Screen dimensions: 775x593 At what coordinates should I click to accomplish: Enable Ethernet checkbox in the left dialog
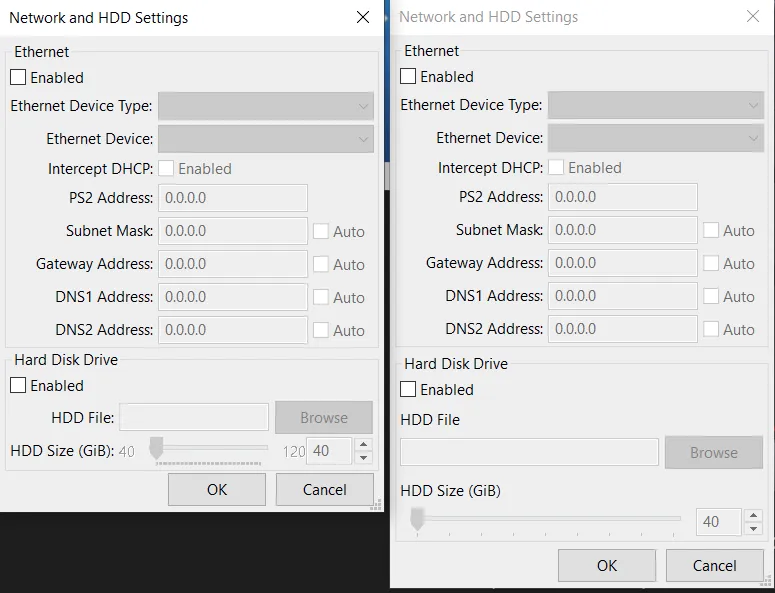coord(19,77)
